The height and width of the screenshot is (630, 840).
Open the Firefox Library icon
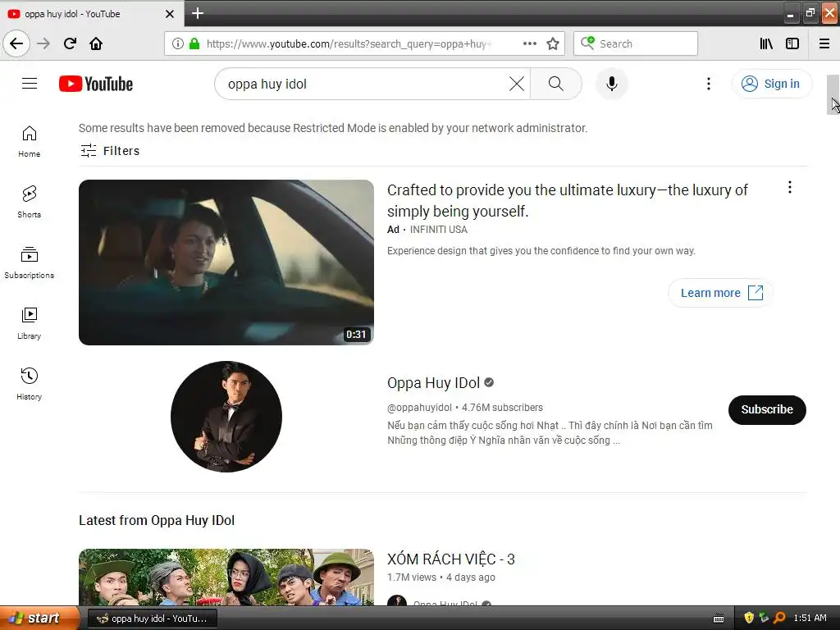tap(766, 43)
